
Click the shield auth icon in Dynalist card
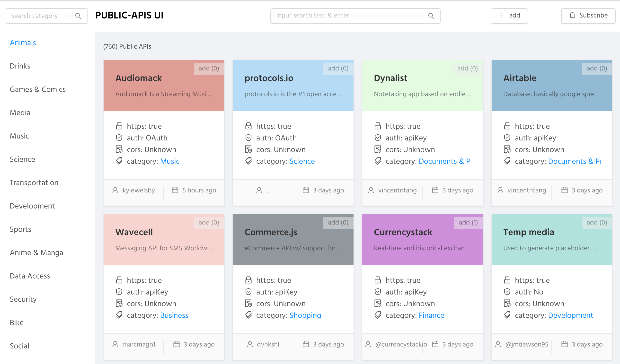click(378, 138)
